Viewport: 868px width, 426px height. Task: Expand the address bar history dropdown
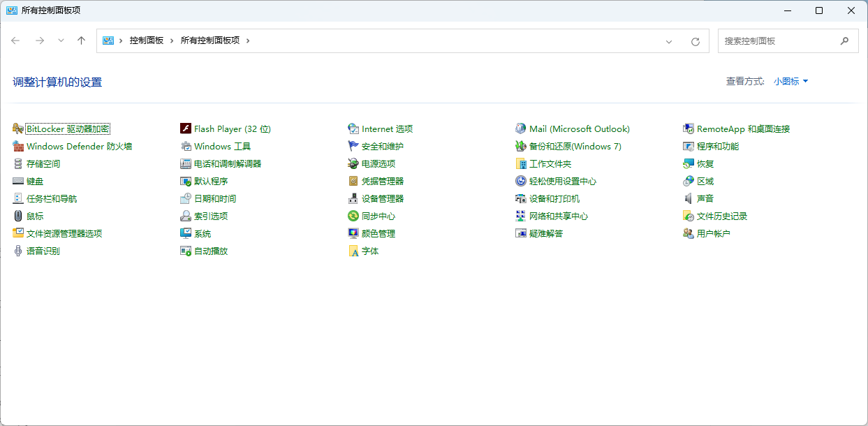[669, 41]
